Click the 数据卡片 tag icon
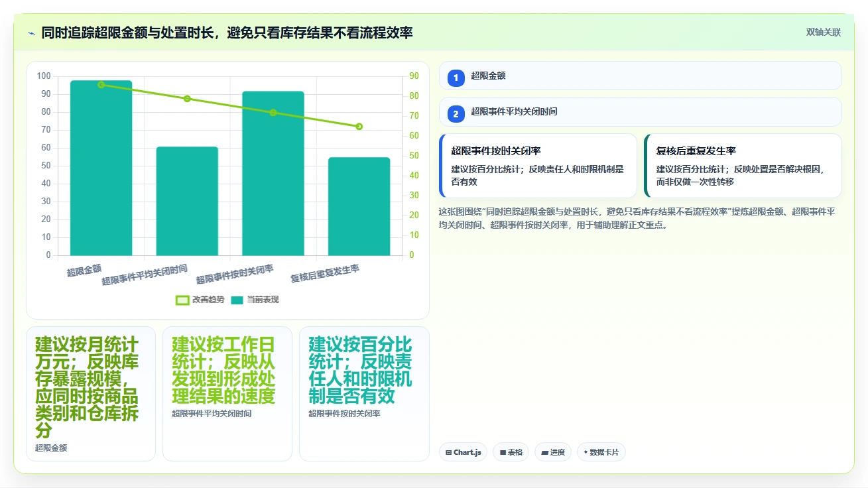The image size is (868, 488). [x=586, y=453]
